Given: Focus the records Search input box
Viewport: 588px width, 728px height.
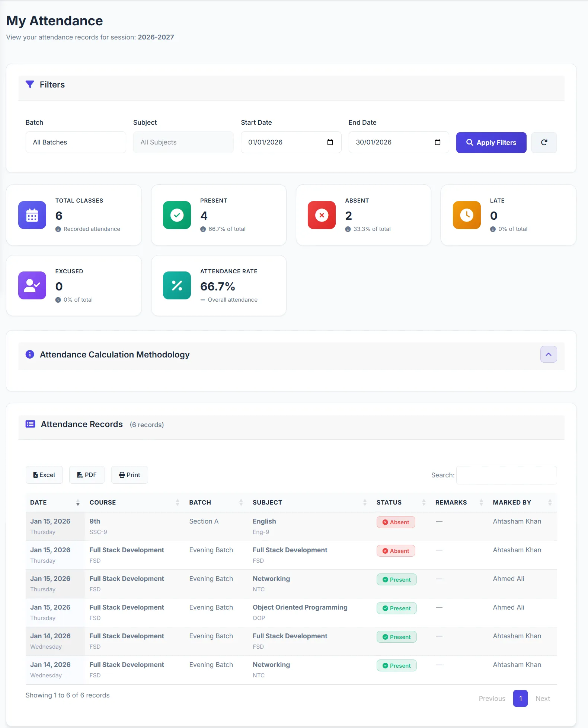Looking at the screenshot, I should pos(506,475).
